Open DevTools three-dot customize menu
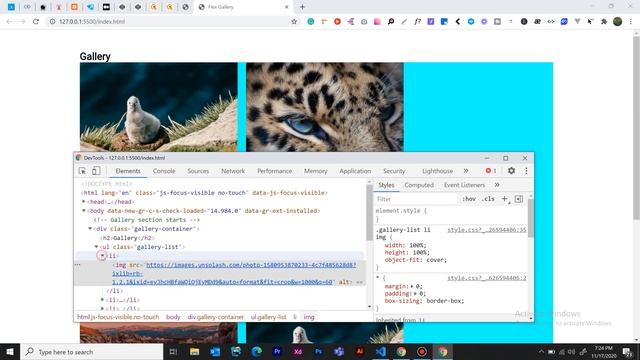The image size is (640, 360). point(526,171)
